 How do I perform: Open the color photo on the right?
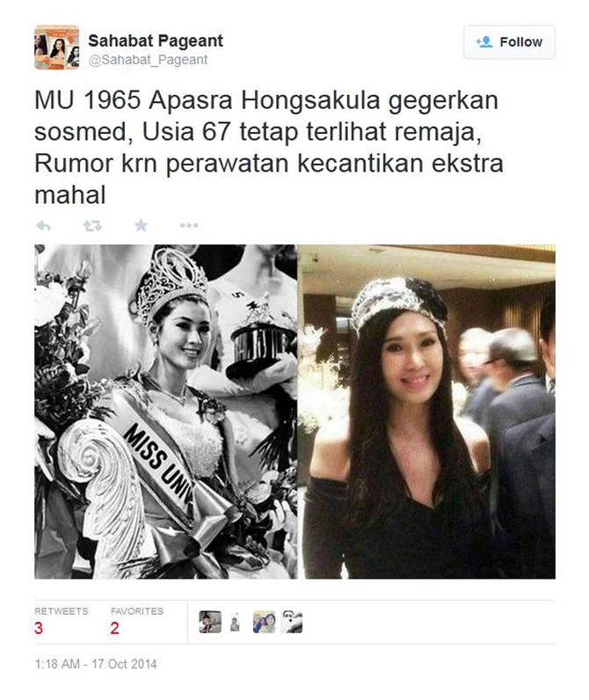coord(426,412)
